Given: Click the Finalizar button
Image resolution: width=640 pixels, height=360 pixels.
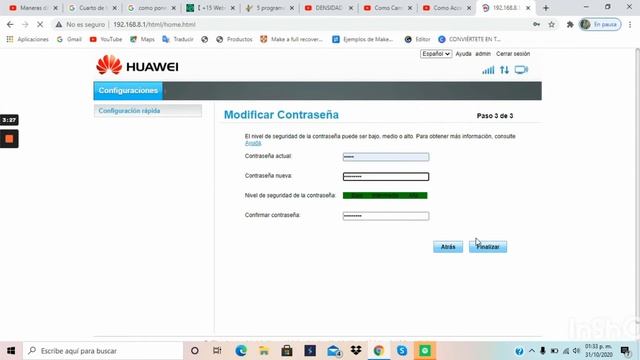Looking at the screenshot, I should [x=488, y=247].
